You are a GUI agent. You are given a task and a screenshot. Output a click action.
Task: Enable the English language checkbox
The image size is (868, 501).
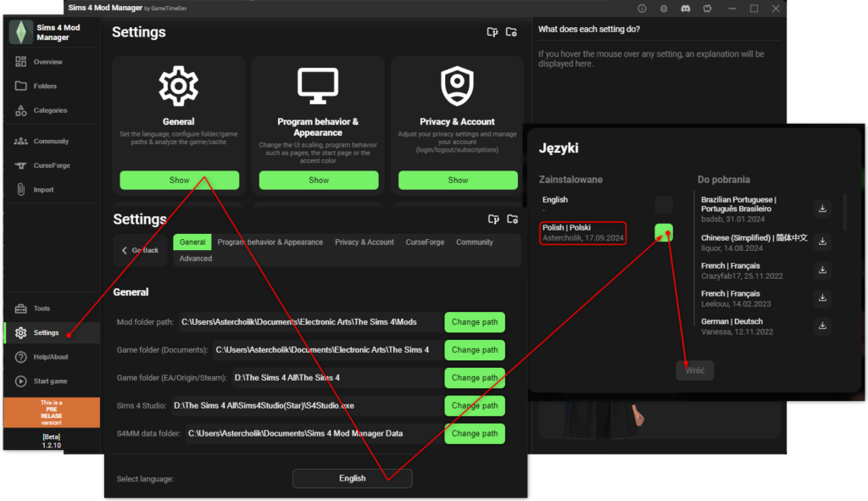pyautogui.click(x=664, y=204)
